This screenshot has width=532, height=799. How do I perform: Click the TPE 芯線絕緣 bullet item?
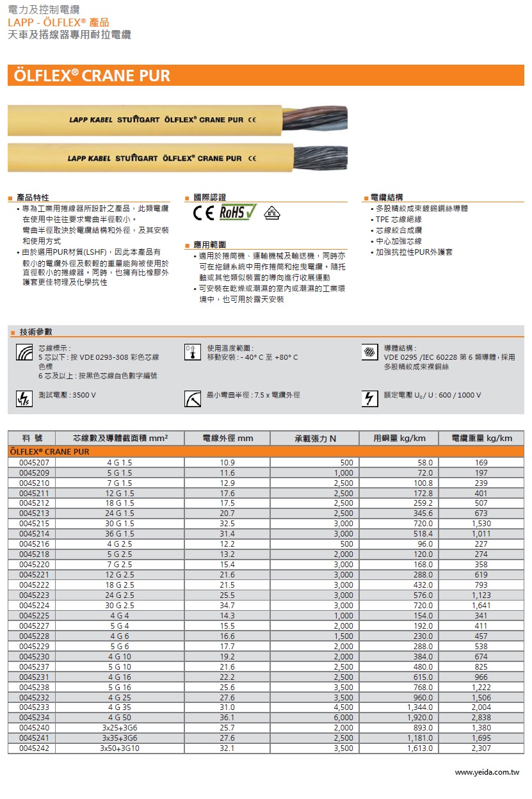(398, 219)
